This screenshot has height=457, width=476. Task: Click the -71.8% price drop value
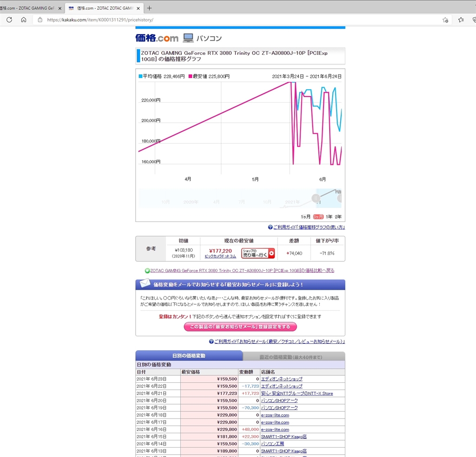pos(327,253)
